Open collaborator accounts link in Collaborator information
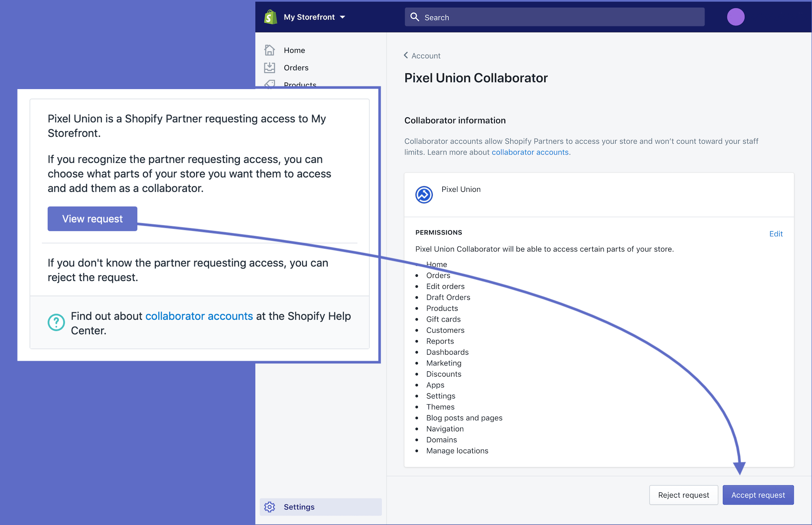The image size is (812, 525). tap(530, 152)
